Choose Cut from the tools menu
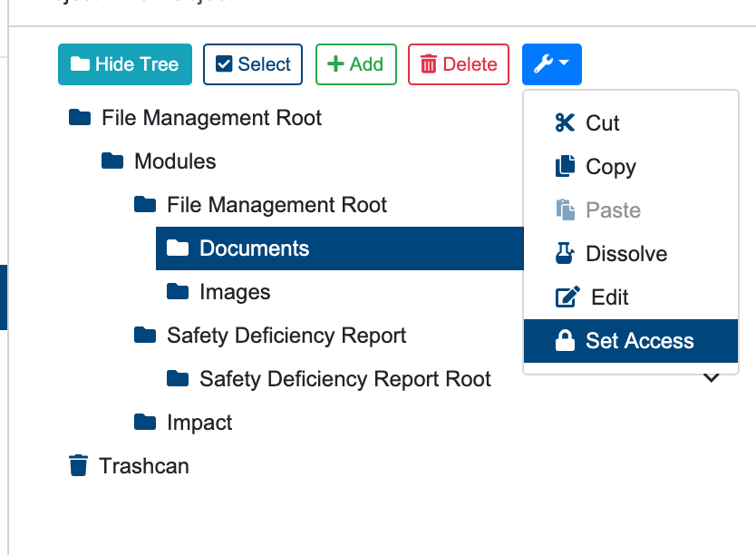The image size is (756, 555). (631, 123)
